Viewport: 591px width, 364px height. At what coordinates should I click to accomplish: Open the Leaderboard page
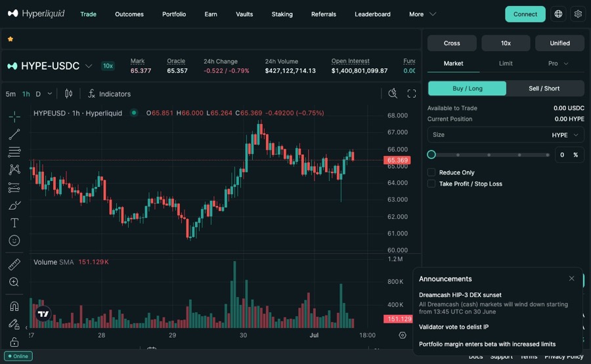(x=372, y=14)
